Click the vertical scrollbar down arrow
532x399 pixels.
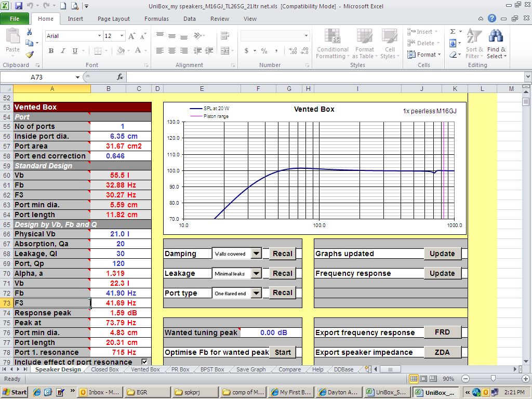526,362
